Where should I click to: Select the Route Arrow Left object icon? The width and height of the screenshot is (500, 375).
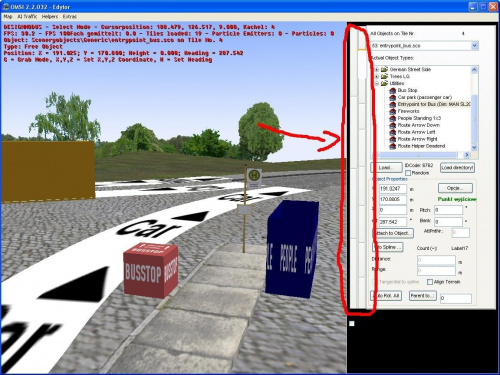point(393,132)
